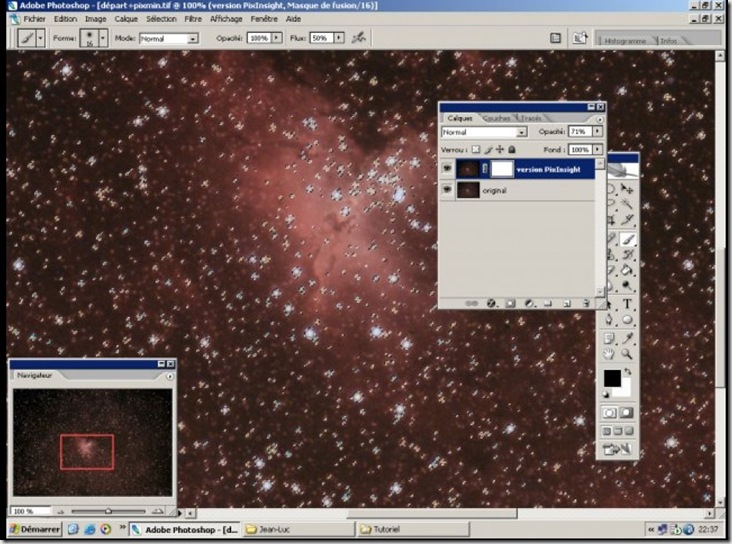Screen dimensions: 732x544
Task: Hide the 'version PixInsight' layer
Action: click(447, 168)
